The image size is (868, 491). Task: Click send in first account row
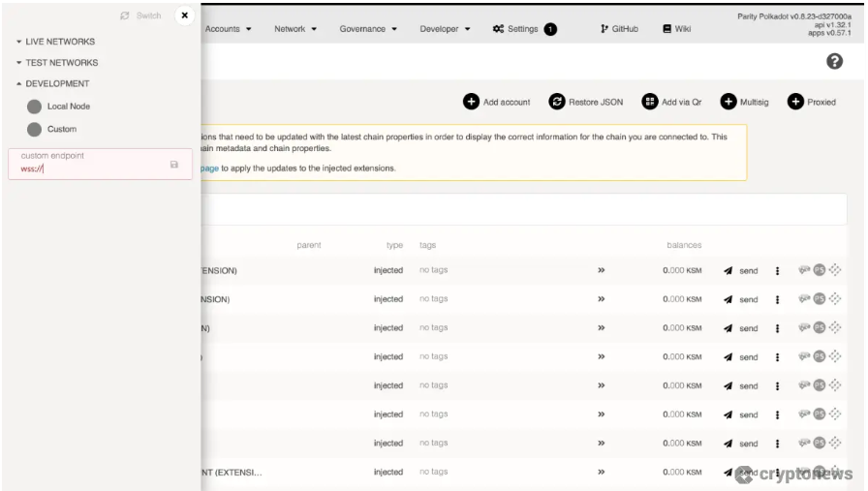[741, 271]
